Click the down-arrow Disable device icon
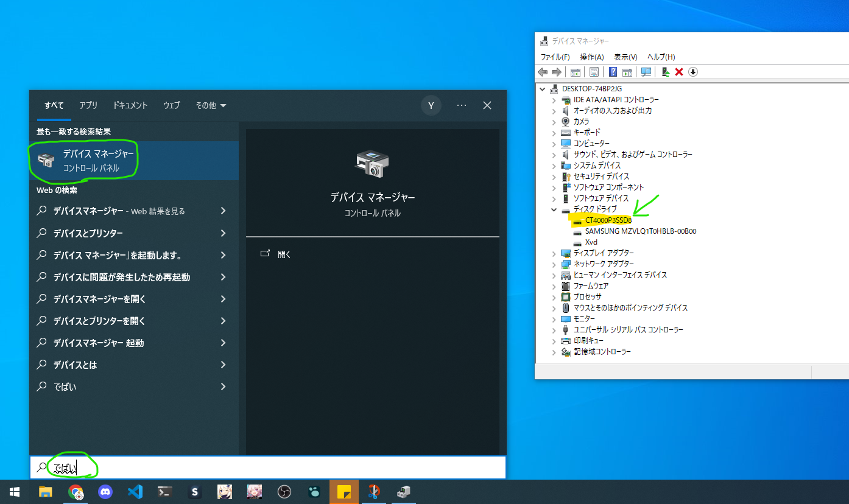The image size is (849, 504). (x=693, y=72)
